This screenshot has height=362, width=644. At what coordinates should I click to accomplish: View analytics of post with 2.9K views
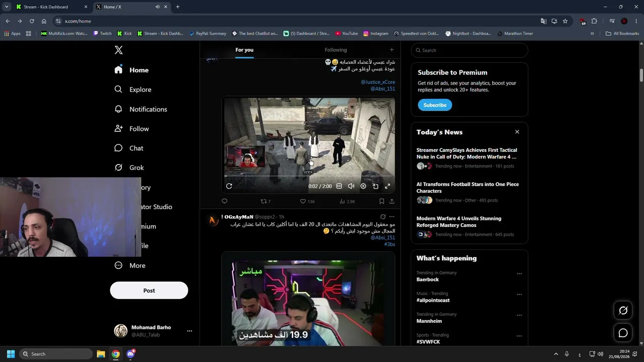347,201
